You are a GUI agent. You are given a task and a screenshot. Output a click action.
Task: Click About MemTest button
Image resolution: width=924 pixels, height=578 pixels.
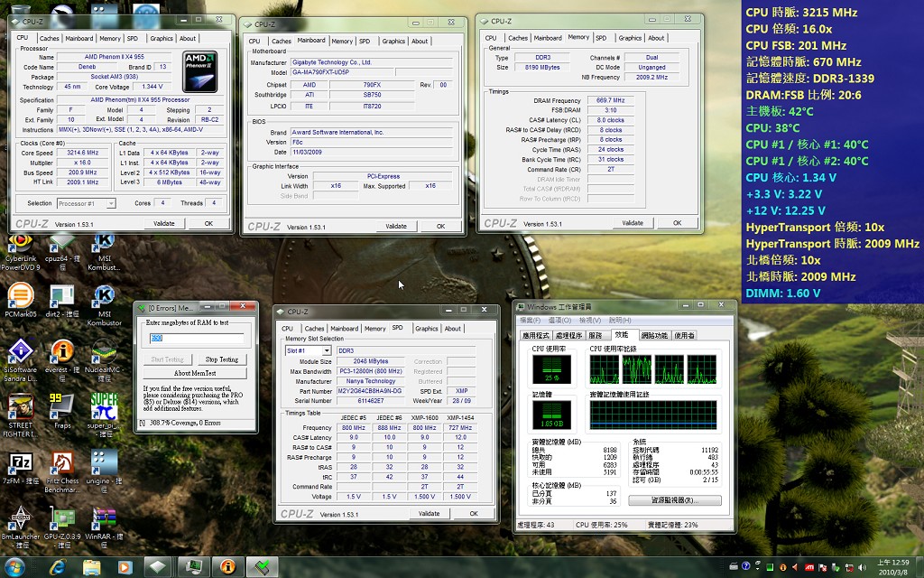pyautogui.click(x=195, y=373)
